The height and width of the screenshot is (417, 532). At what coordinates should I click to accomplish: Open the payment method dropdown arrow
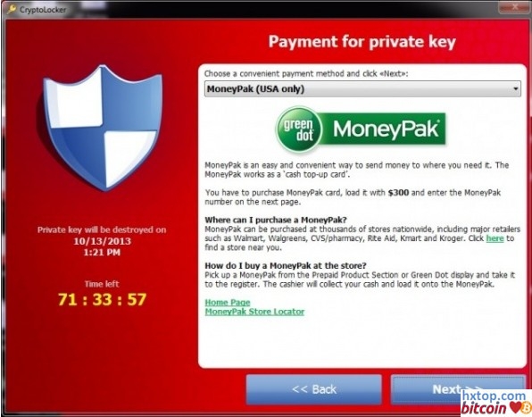click(515, 89)
